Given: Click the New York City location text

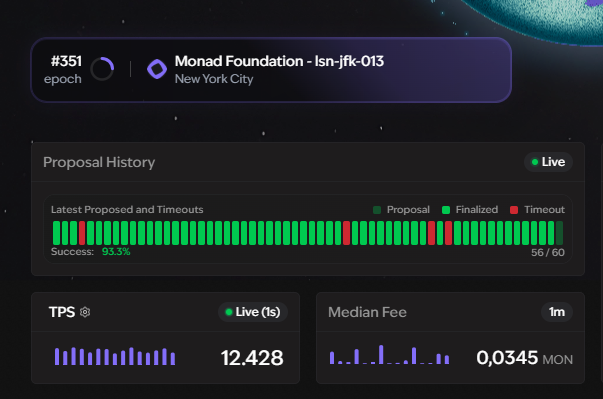Looking at the screenshot, I should [214, 79].
